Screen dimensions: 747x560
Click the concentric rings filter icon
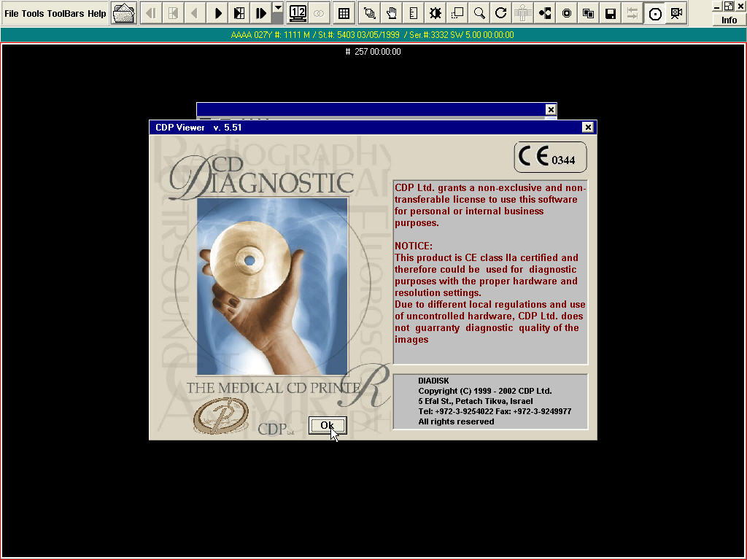pos(566,13)
